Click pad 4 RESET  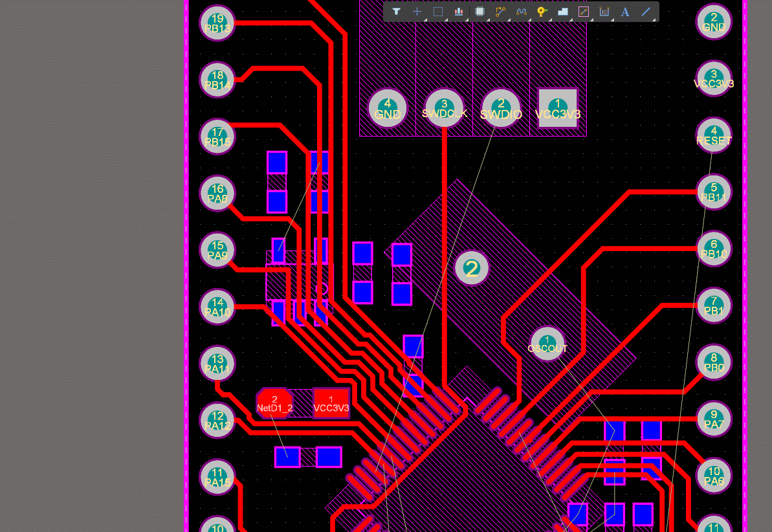pos(714,135)
